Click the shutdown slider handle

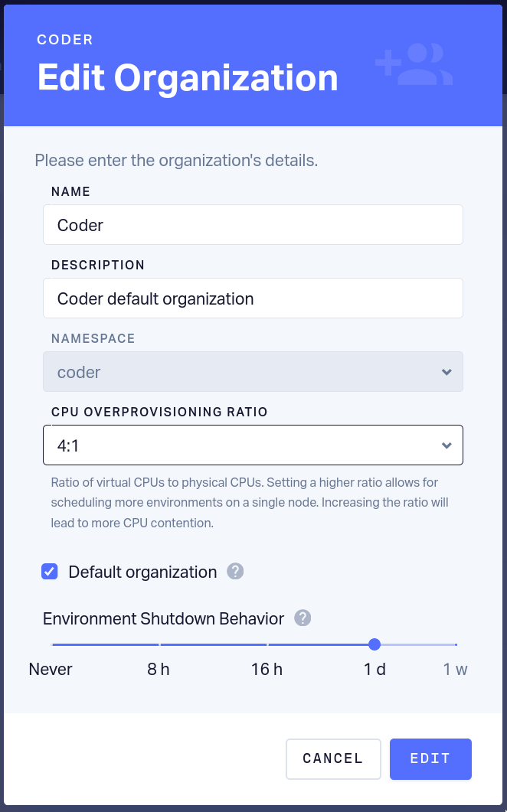pos(375,644)
